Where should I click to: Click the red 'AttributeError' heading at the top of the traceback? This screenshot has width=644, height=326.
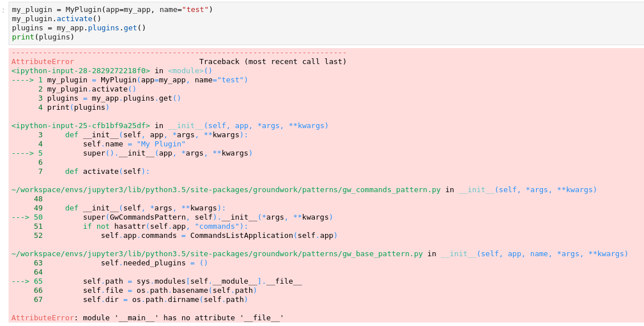tap(43, 62)
